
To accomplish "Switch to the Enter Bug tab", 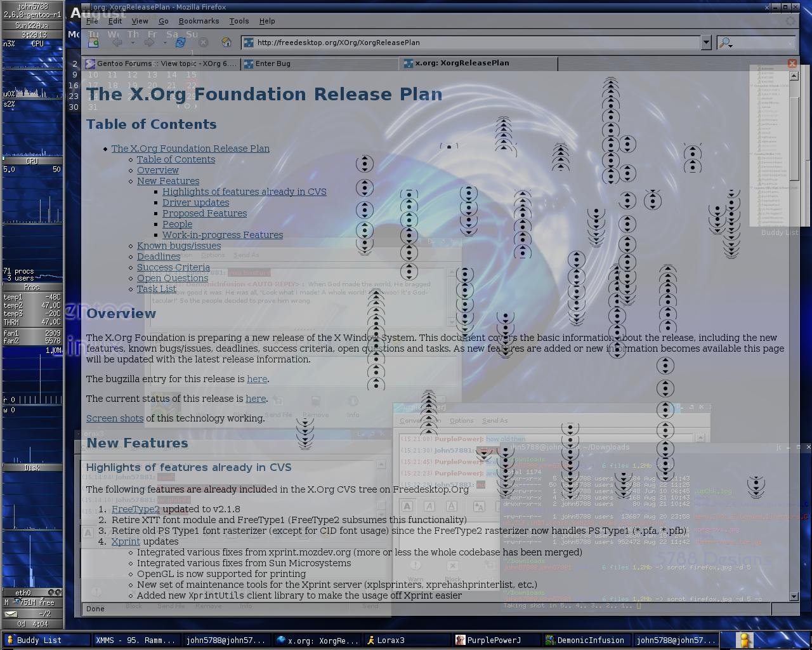I will point(273,63).
